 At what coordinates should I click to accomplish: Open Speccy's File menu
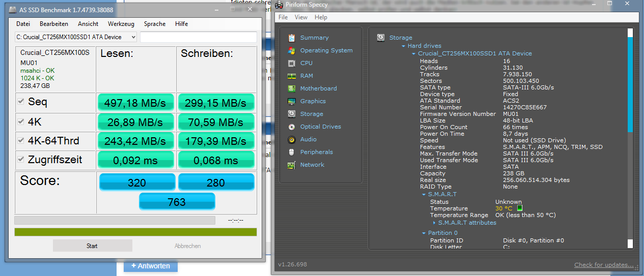click(x=283, y=17)
